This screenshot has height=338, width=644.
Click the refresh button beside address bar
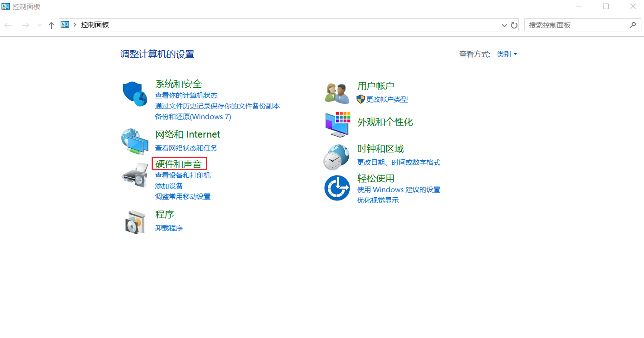click(x=514, y=25)
